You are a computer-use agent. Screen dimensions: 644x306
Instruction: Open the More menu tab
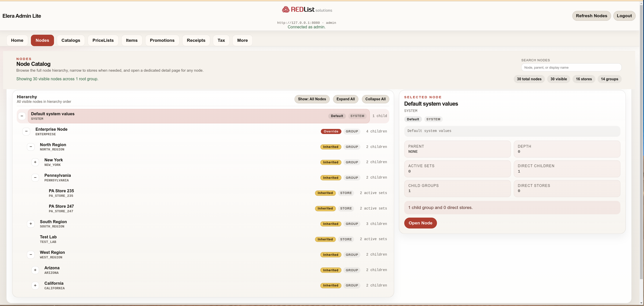(x=243, y=40)
